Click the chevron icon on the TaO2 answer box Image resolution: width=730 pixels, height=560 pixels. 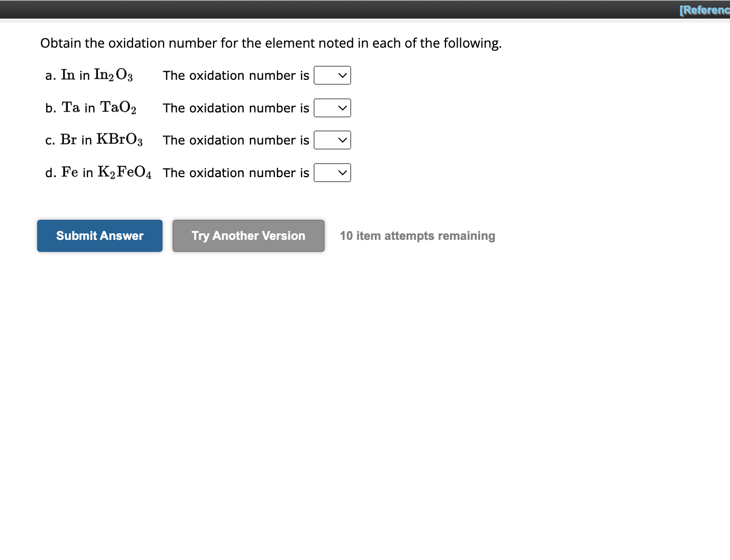coord(342,108)
